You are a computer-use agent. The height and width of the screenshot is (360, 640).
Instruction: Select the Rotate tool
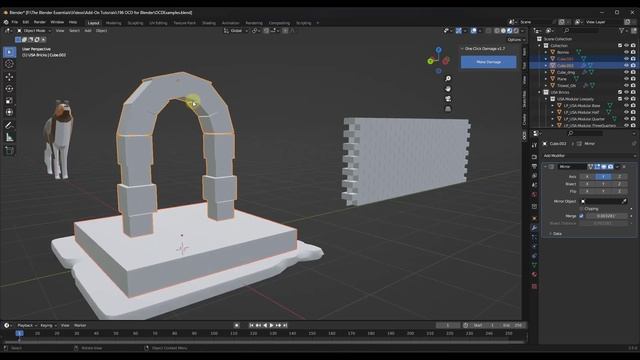click(x=9, y=89)
